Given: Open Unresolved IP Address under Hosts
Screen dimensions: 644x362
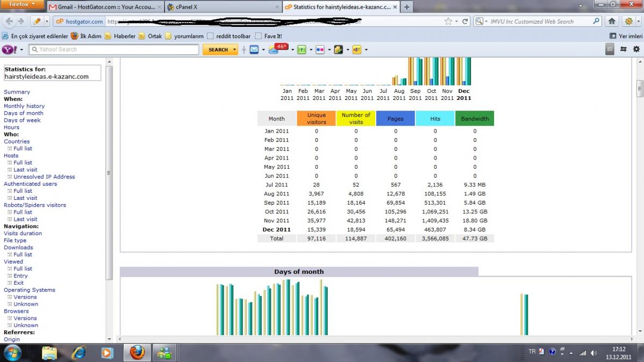Looking at the screenshot, I should 45,177.
